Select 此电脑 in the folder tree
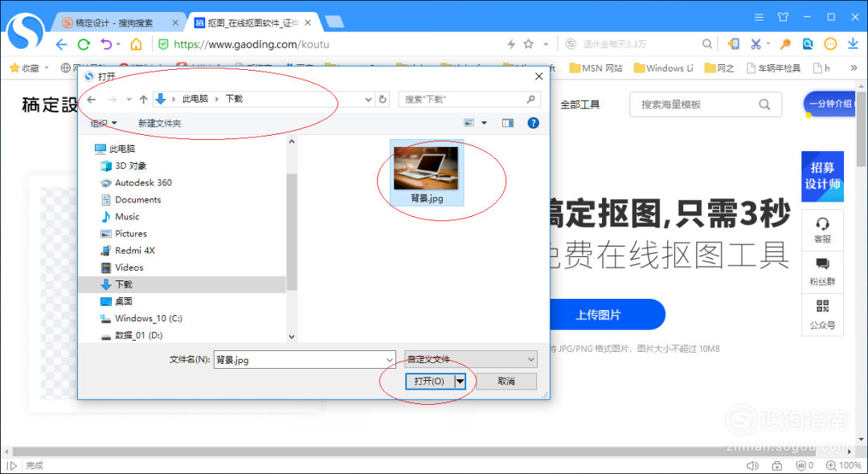Viewport: 868px width, 474px height. 115,149
